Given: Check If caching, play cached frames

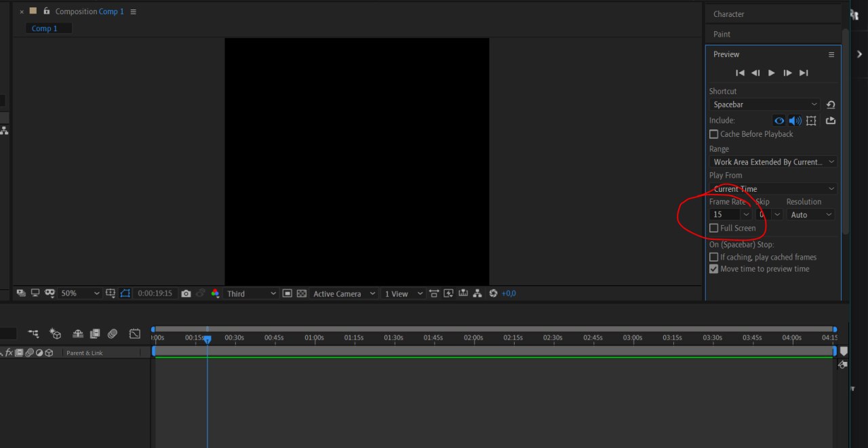Looking at the screenshot, I should click(x=713, y=258).
